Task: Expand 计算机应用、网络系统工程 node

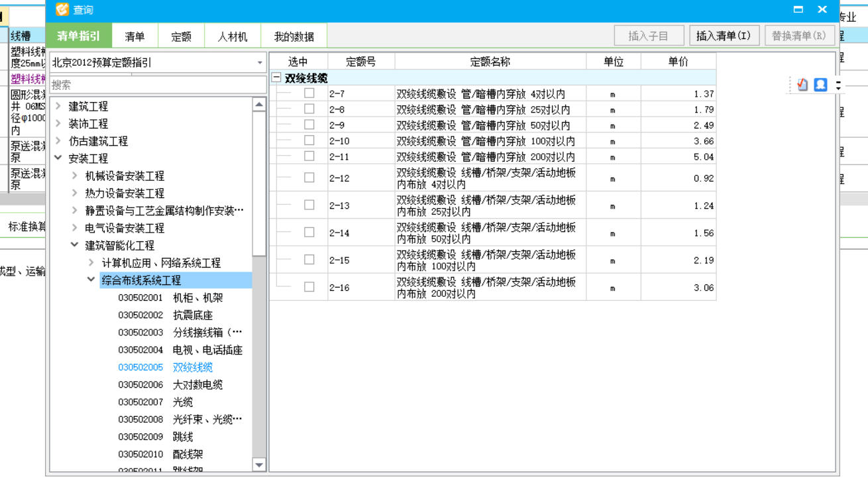Action: [91, 262]
